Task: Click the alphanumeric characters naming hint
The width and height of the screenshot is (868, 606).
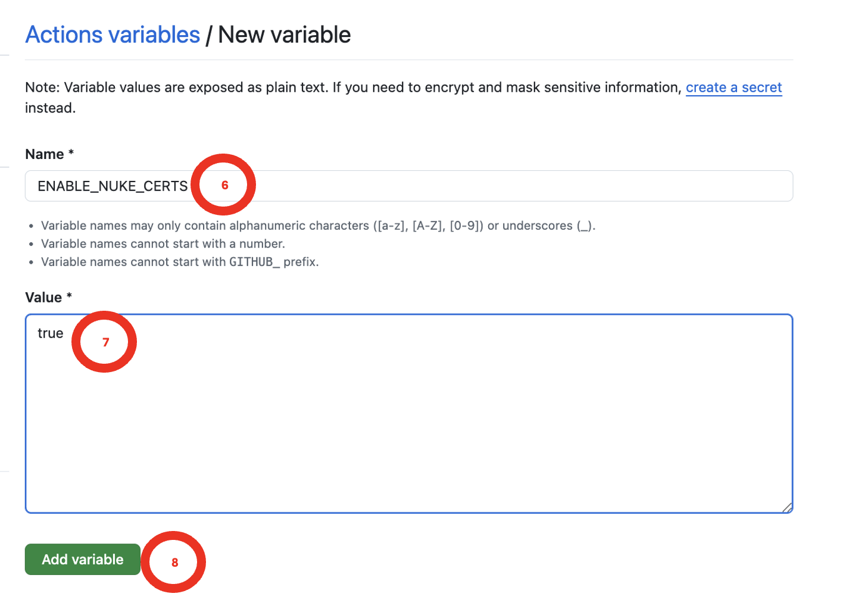Action: [318, 226]
